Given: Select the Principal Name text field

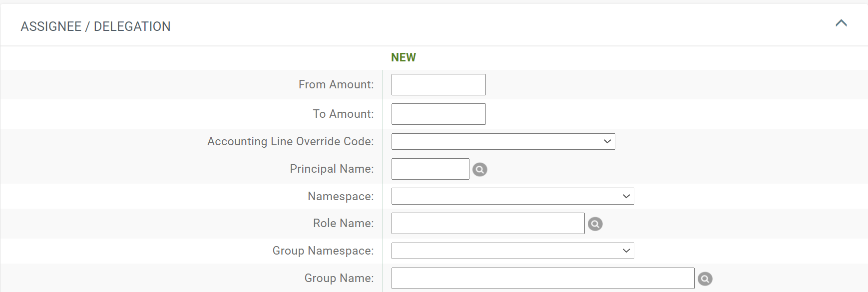Looking at the screenshot, I should 430,169.
